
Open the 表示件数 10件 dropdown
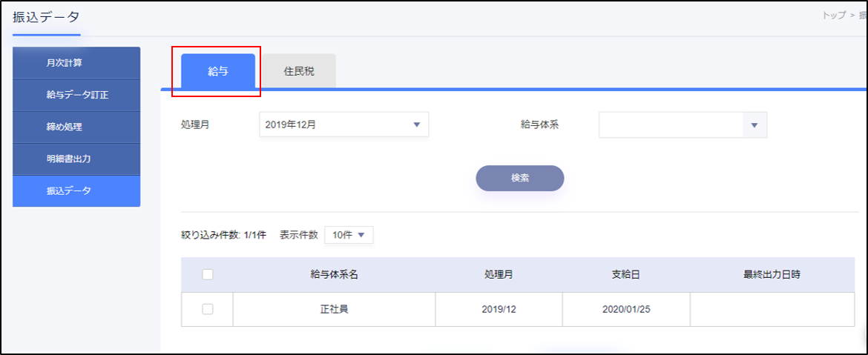[349, 235]
